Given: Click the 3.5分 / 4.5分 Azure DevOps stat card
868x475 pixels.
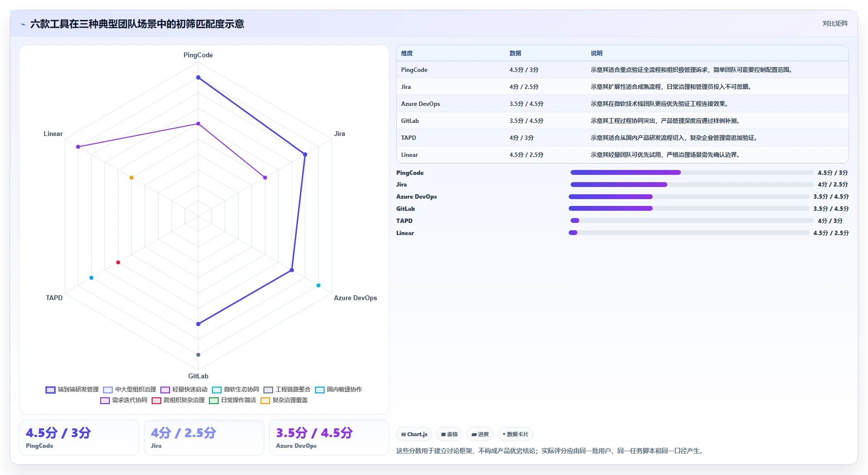Looking at the screenshot, I should click(x=329, y=438).
